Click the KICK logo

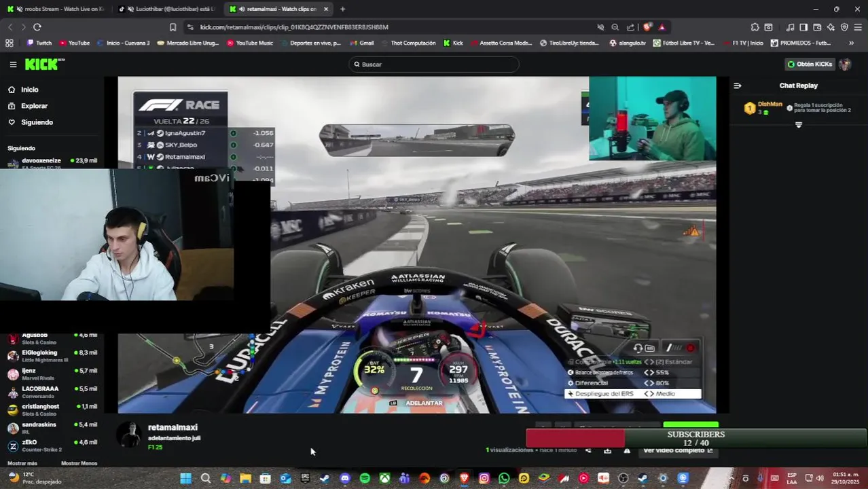click(x=44, y=64)
